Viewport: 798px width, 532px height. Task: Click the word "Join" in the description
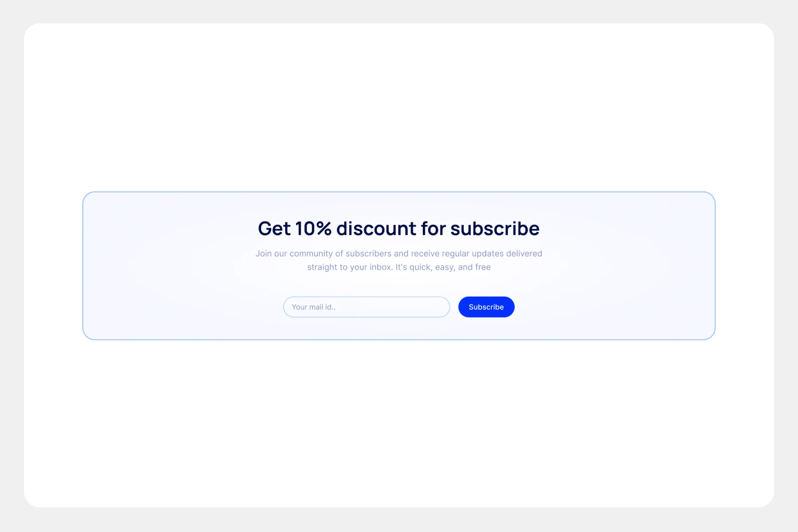(263, 254)
